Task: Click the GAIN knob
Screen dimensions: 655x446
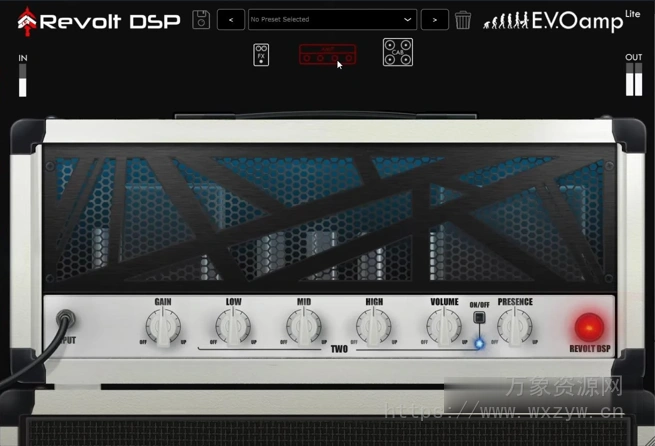Action: (x=163, y=327)
